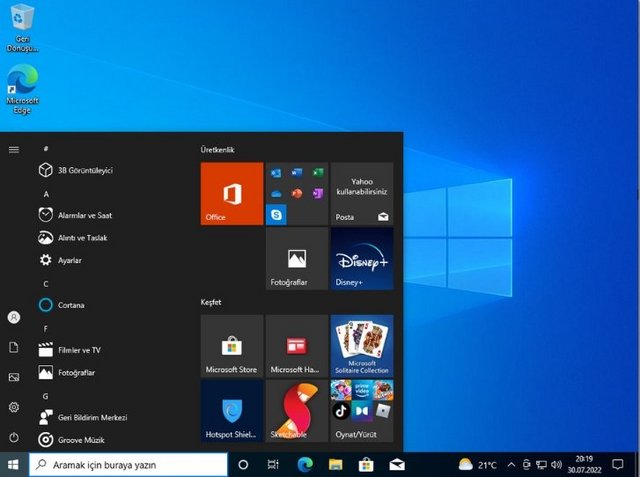Click the Cortana circle on the taskbar
640x477 pixels.
coord(243,464)
